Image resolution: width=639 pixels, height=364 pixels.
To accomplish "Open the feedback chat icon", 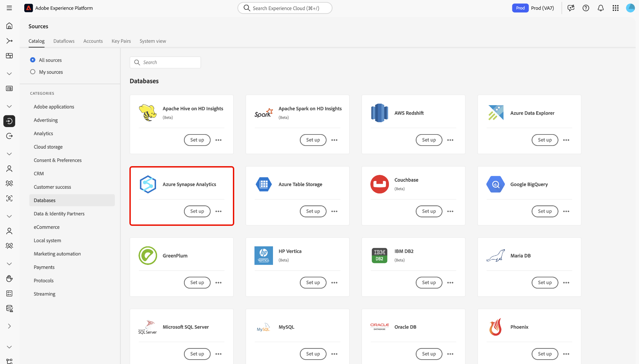I will coord(571,8).
